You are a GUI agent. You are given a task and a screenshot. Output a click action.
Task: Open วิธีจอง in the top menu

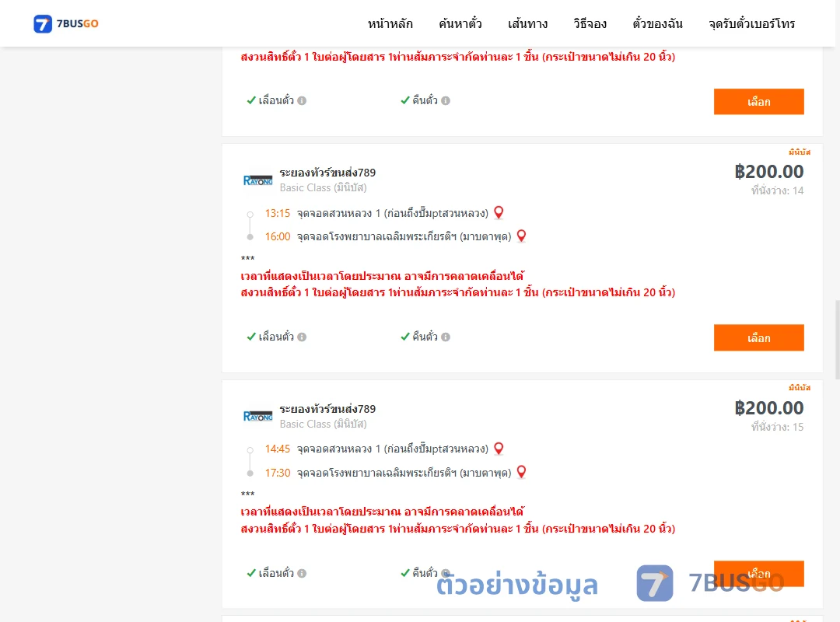point(590,23)
